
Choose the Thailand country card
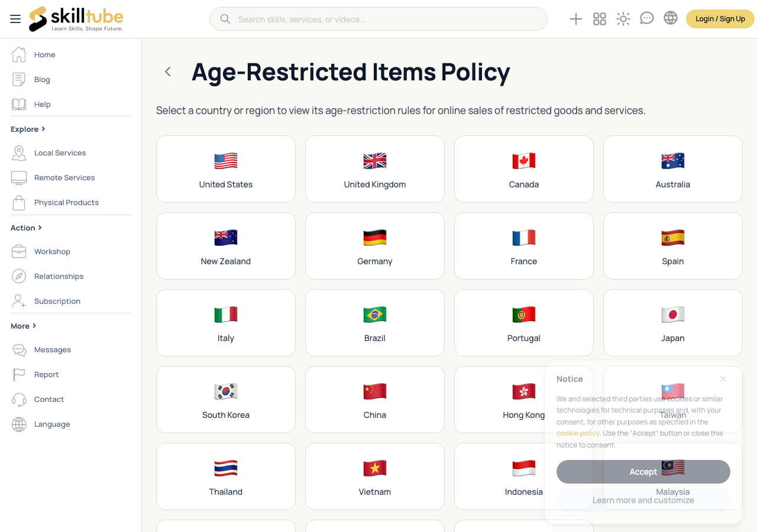[x=226, y=476]
